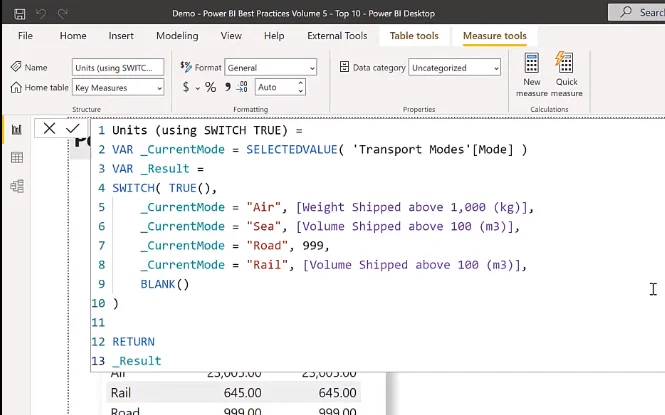Click the measure Name input field
The height and width of the screenshot is (415, 665).
tap(118, 67)
